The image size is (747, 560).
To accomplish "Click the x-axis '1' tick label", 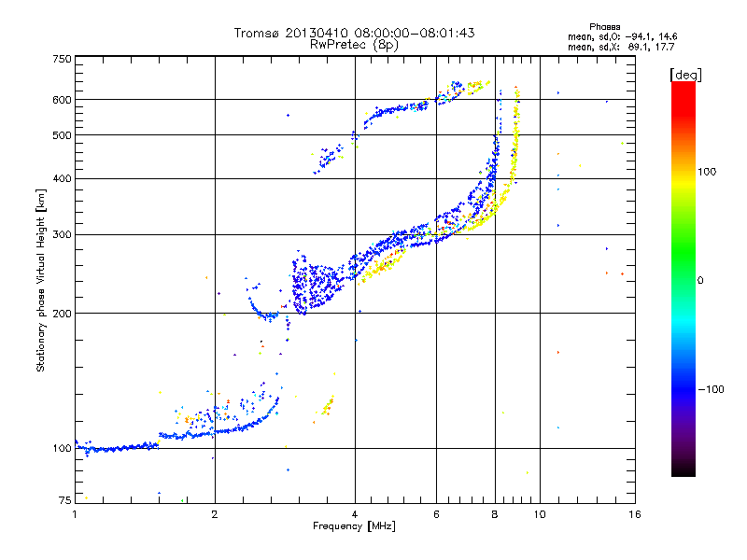I will pyautogui.click(x=75, y=514).
